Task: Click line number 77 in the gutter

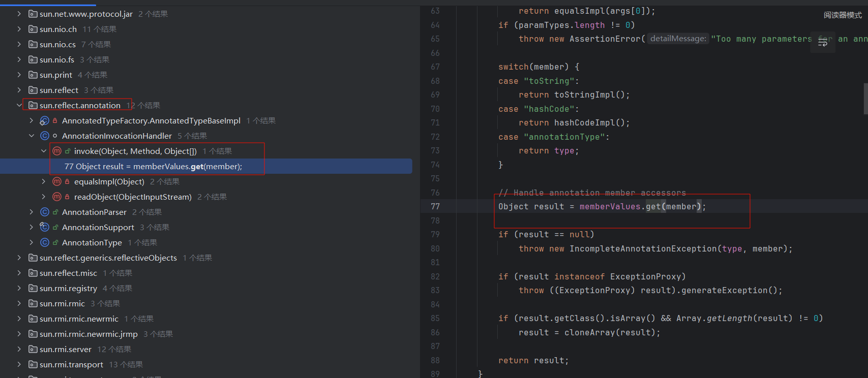Action: [435, 206]
